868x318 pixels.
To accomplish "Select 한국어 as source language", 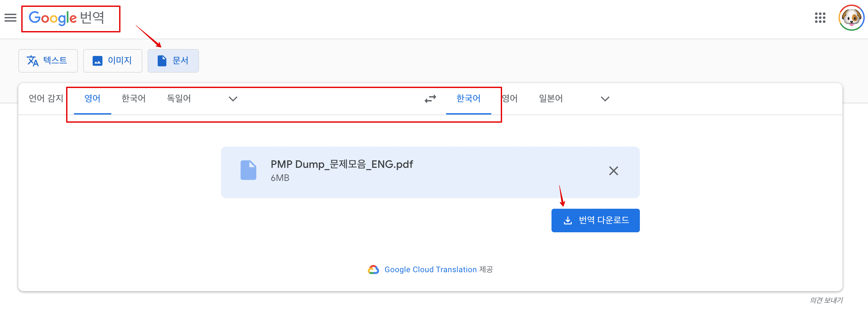I will pos(134,98).
